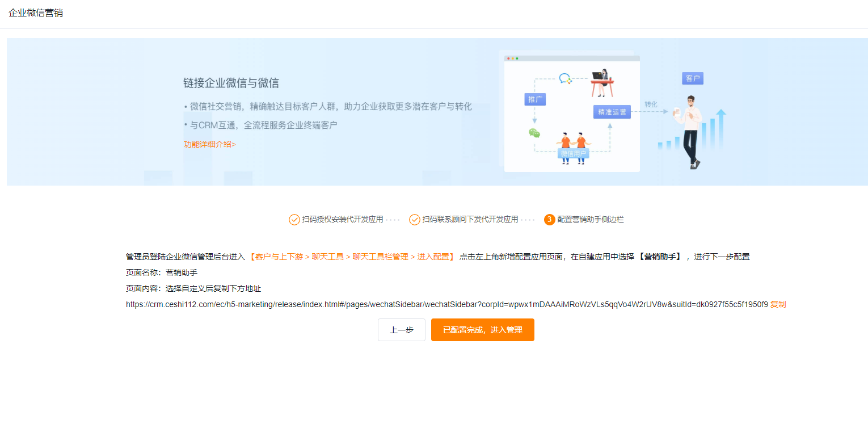Click the 客户 tag in the illustration
Screen dimensions: 868x432
point(693,78)
